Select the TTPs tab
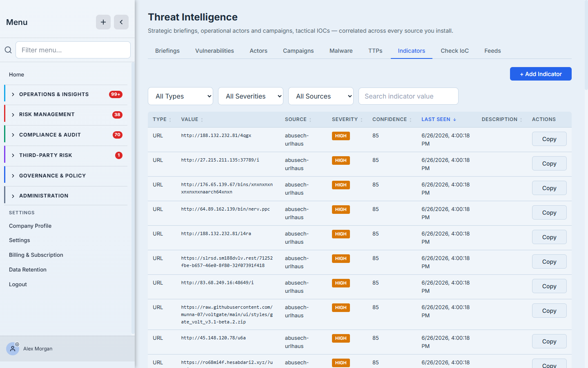Viewport: 588px width, 368px height. point(375,51)
